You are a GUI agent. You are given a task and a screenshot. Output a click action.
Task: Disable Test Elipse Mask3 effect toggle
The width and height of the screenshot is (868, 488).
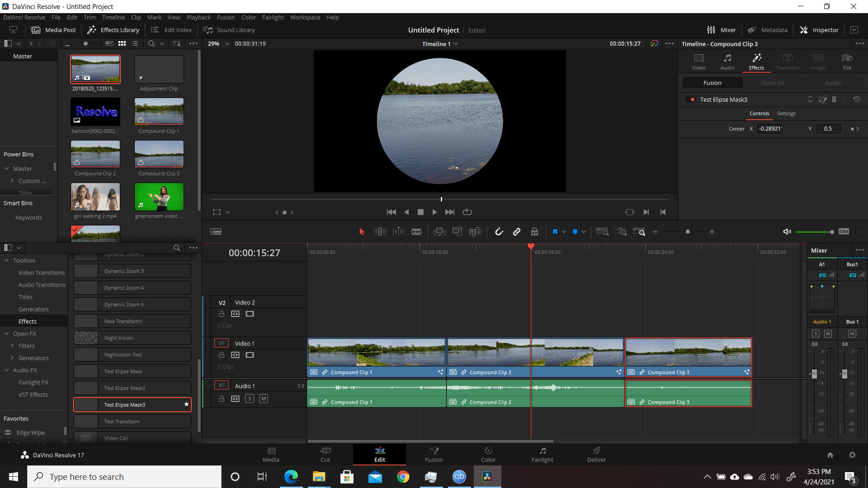point(690,99)
